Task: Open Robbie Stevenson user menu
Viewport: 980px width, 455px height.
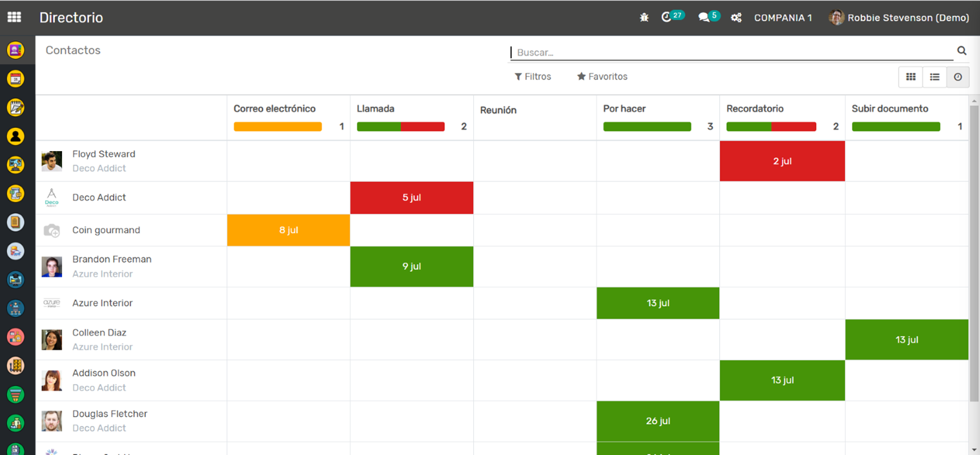Action: click(x=899, y=18)
